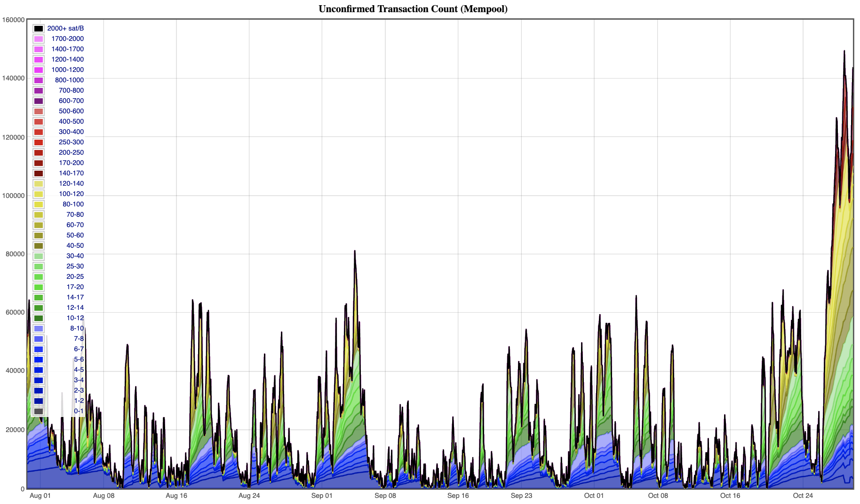Click the Aug 01 x-axis label
The image size is (860, 504).
tap(40, 496)
